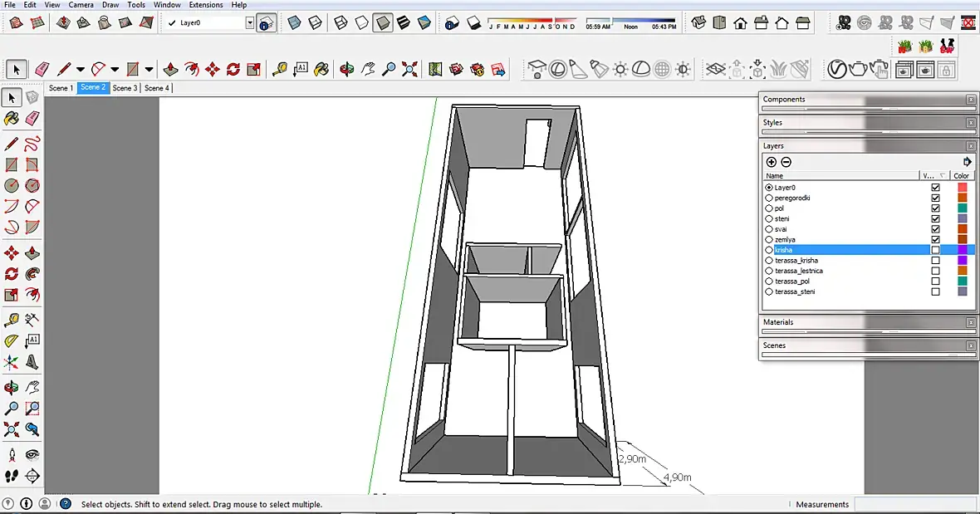Switch to the Scene 3 tab

[x=125, y=88]
